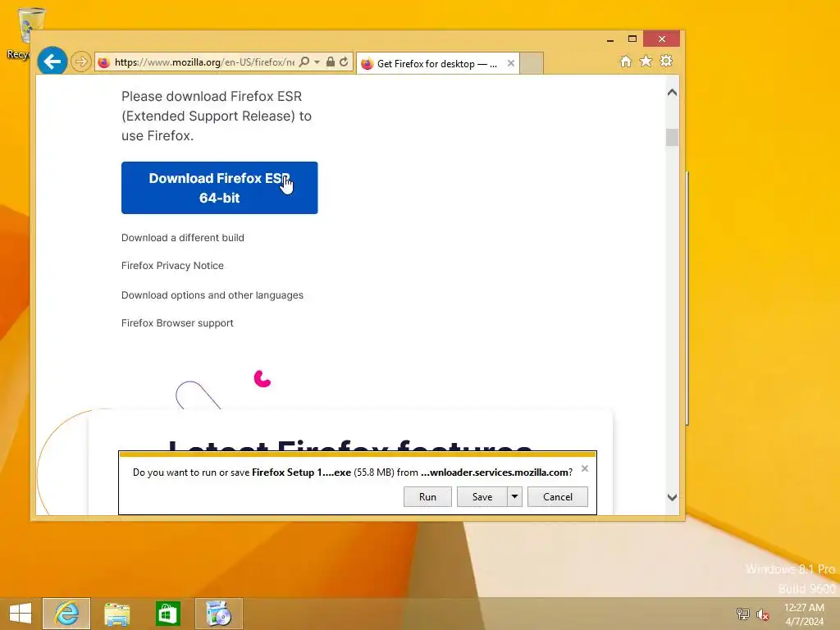The image size is (840, 630).
Task: Click the installer disc icon on the taskbar
Action: (218, 614)
